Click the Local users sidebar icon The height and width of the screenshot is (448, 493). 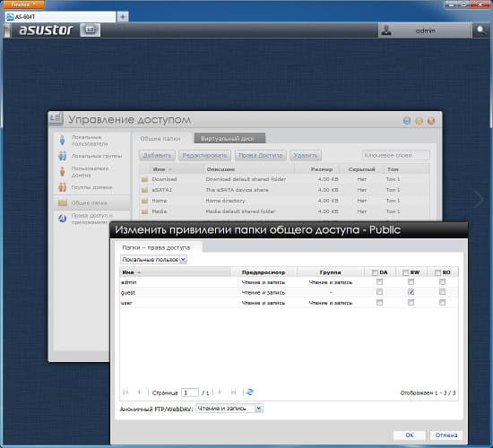62,140
